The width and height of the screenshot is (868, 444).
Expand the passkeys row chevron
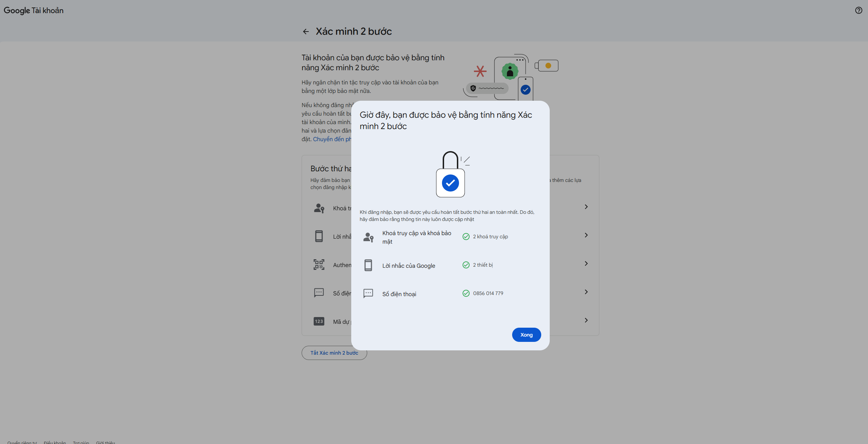pyautogui.click(x=586, y=207)
